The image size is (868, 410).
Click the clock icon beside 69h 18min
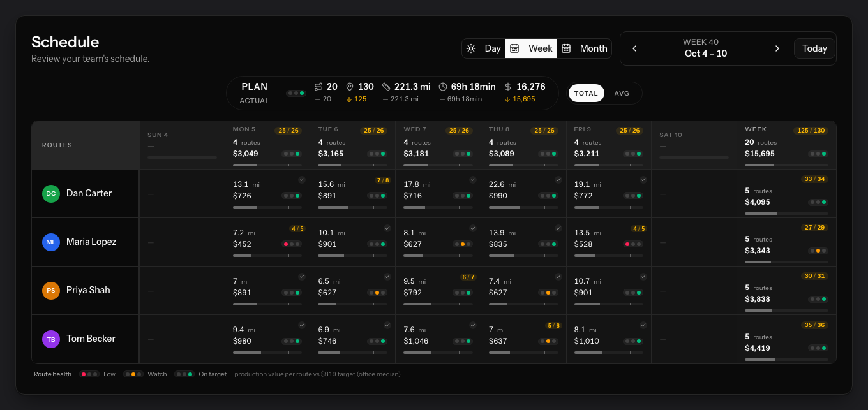(x=443, y=87)
